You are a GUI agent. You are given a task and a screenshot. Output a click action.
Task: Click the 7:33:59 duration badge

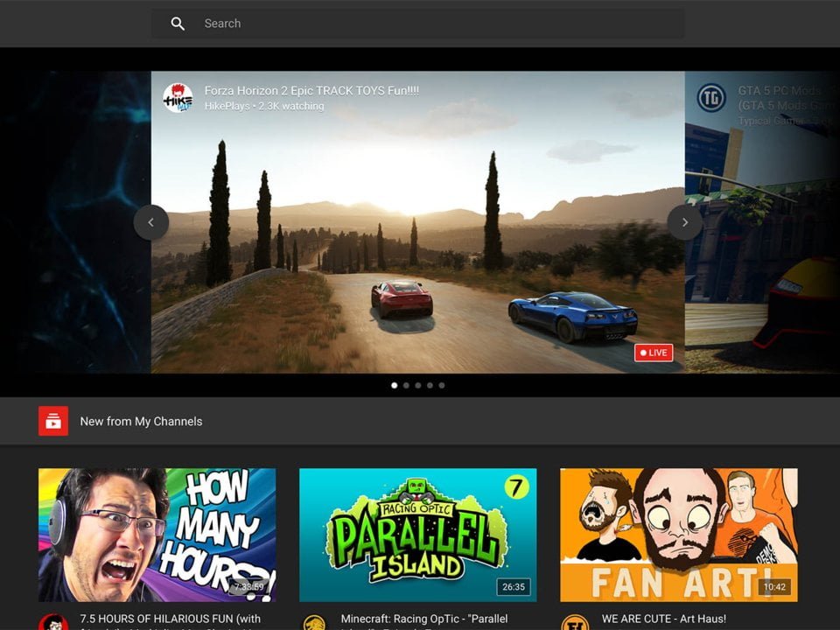(249, 586)
